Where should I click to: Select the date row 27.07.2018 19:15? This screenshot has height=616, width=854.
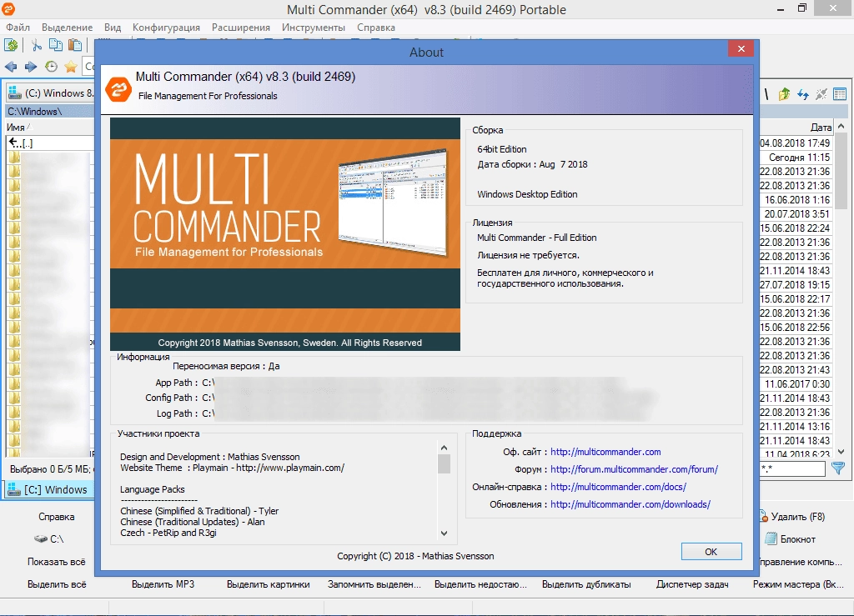click(x=795, y=284)
